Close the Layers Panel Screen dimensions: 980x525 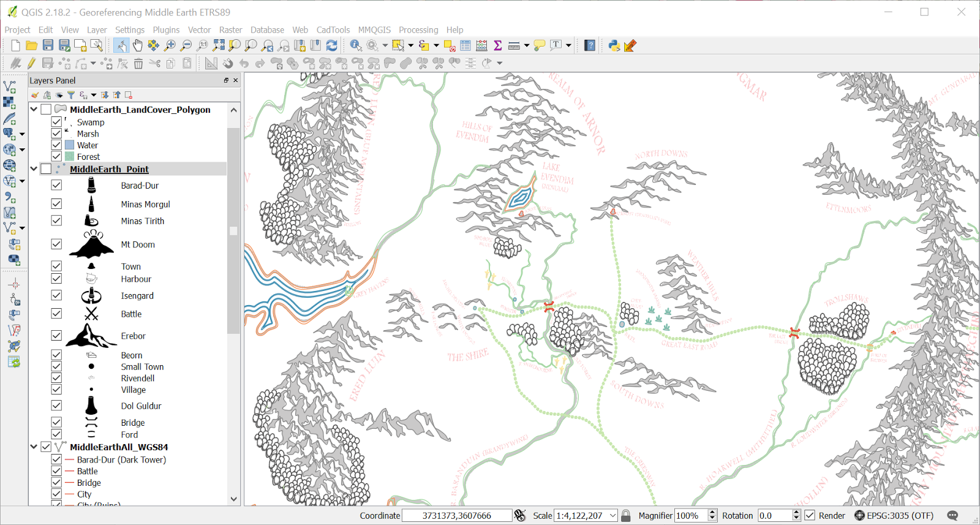[x=236, y=80]
